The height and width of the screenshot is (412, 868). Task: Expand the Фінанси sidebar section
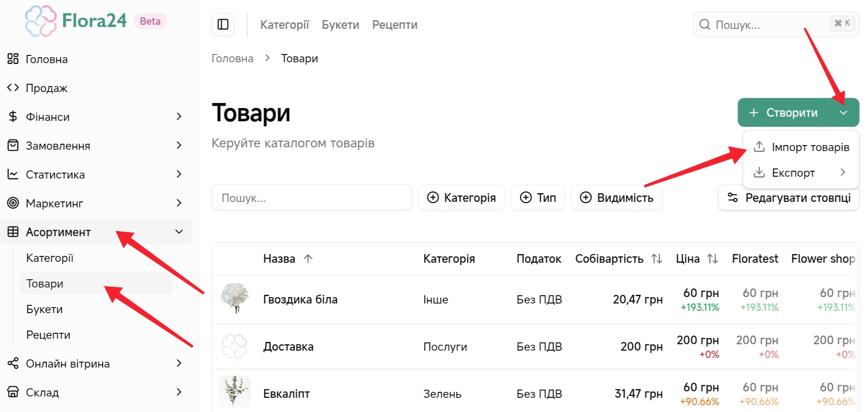coord(179,117)
